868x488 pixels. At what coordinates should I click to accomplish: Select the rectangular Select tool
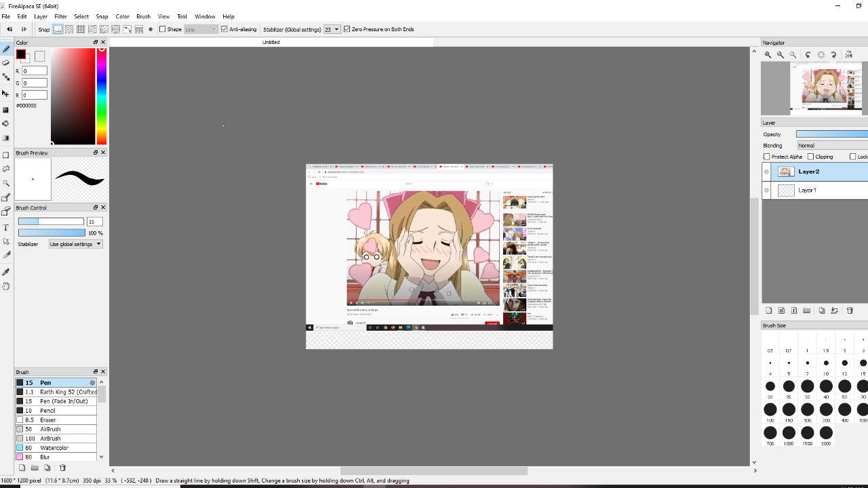6,155
